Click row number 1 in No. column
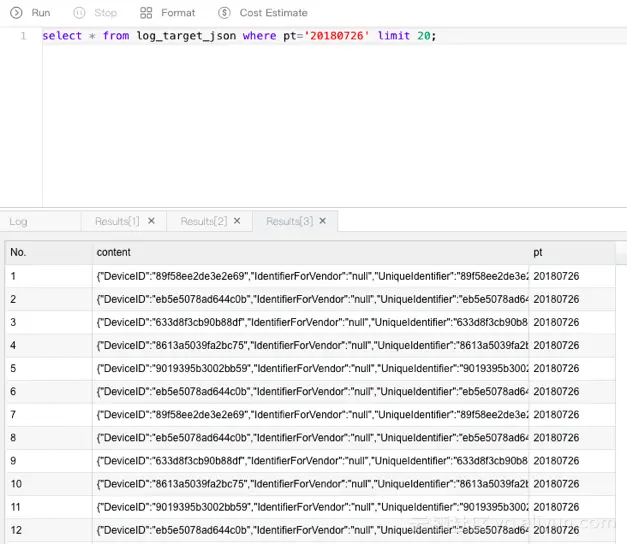The width and height of the screenshot is (627, 544). 13,276
